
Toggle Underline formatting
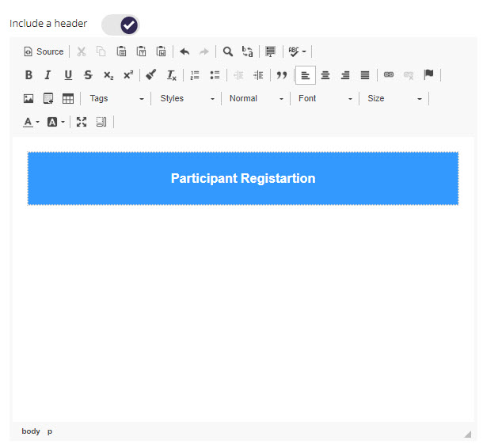(68, 75)
